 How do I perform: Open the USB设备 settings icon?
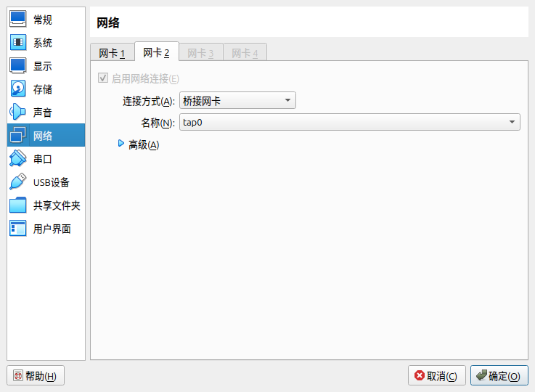[x=18, y=182]
